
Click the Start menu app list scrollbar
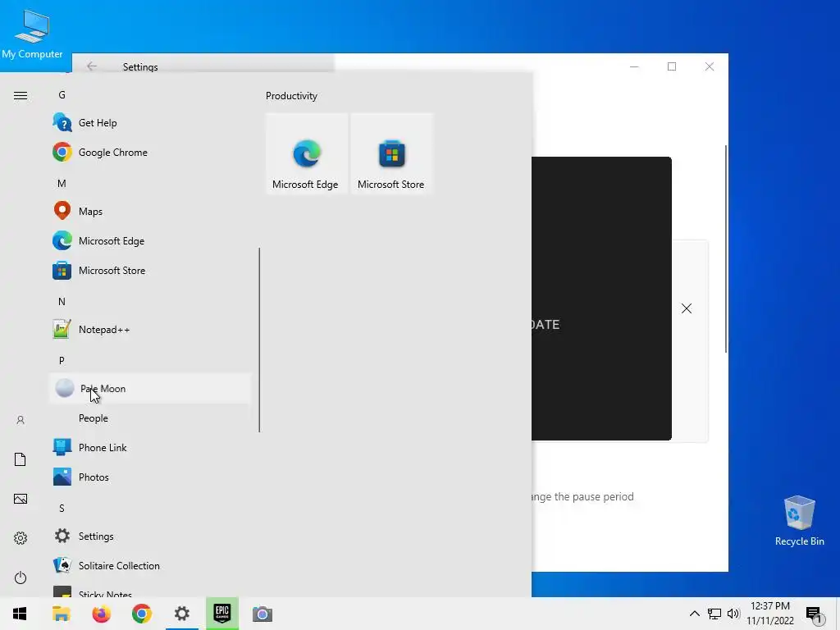click(x=259, y=340)
